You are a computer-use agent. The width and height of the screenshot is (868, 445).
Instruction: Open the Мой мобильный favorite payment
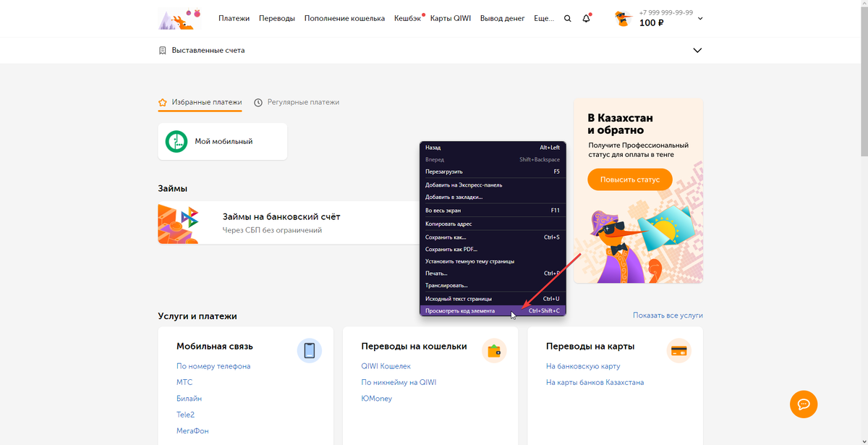click(x=223, y=142)
